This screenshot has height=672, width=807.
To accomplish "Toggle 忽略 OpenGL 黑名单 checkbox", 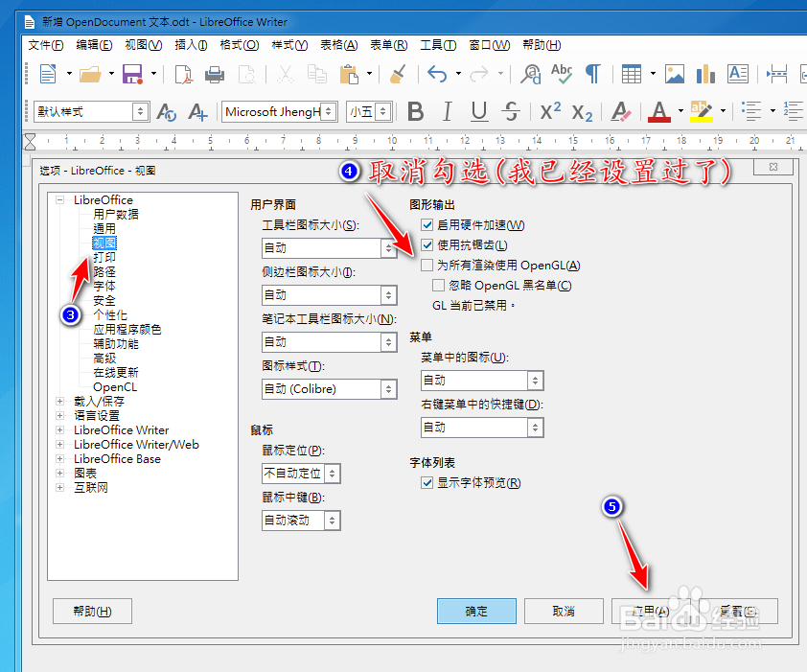I will tap(438, 286).
